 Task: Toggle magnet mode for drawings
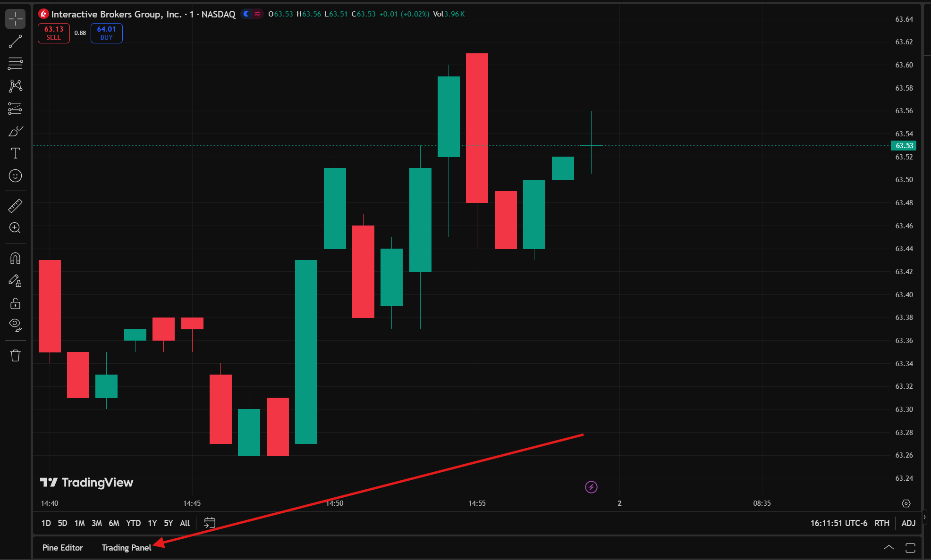point(16,258)
